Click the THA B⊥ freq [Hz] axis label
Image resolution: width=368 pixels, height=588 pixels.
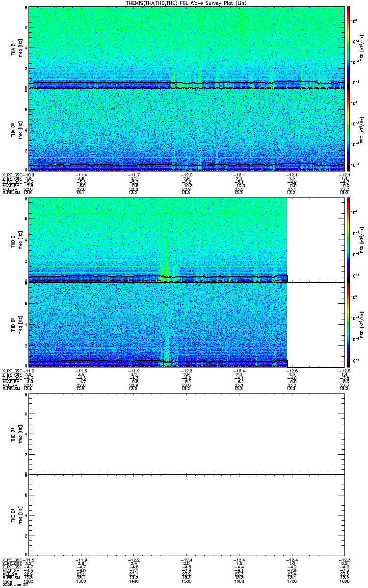[x=20, y=48]
